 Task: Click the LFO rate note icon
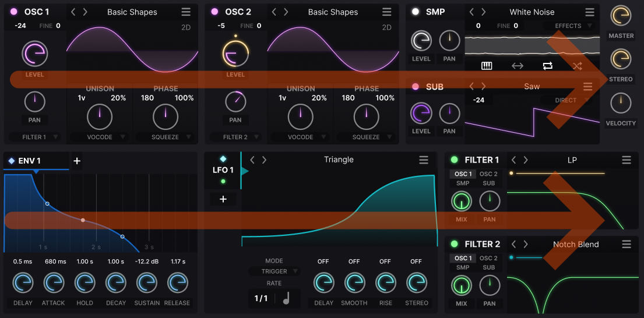(x=286, y=298)
